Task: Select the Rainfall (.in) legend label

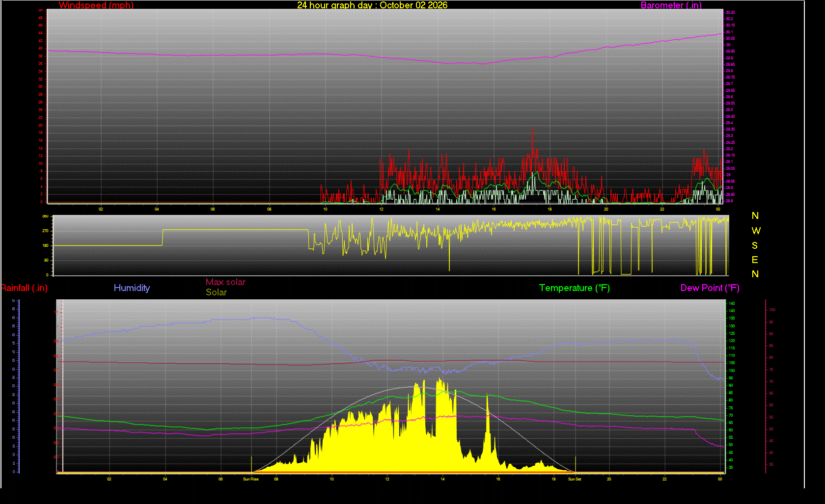Action: 24,288
